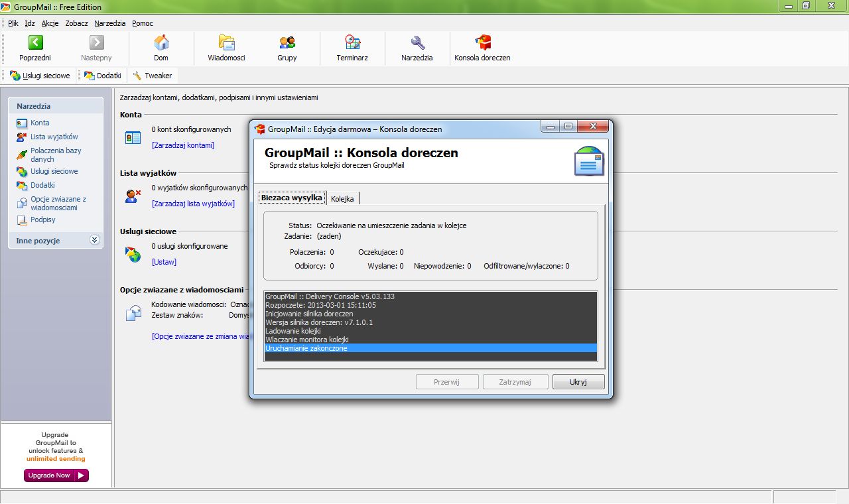Click the Lista wyjatkow section user icon
Viewport: 849px width, 504px height.
point(133,196)
